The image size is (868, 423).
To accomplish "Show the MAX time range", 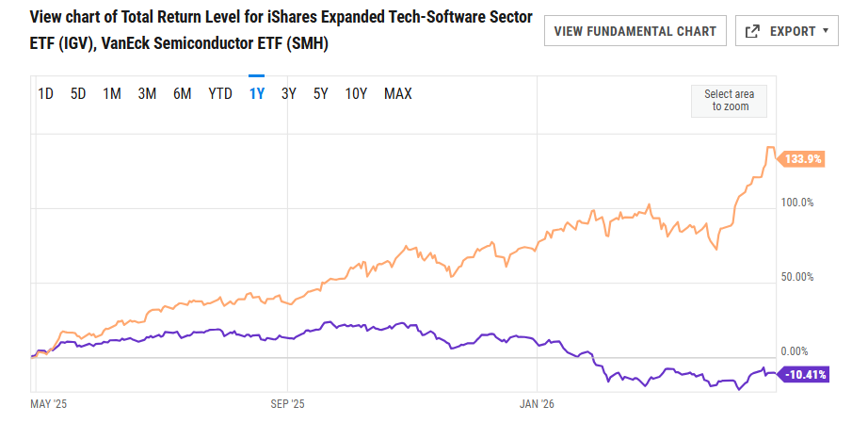I will tap(398, 93).
